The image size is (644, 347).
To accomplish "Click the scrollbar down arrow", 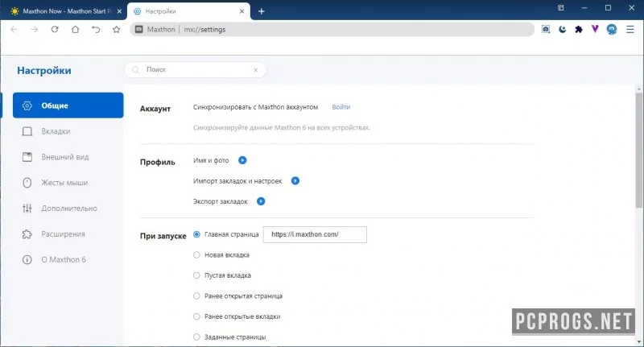I will pos(638,341).
